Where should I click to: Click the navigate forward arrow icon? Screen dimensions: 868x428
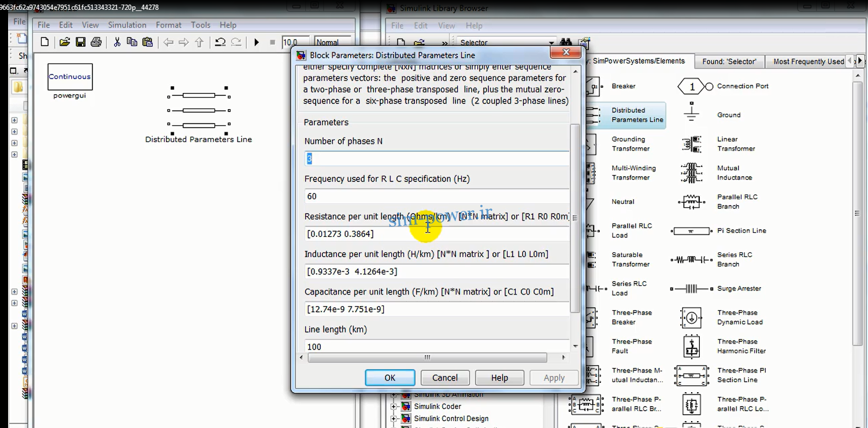(184, 42)
